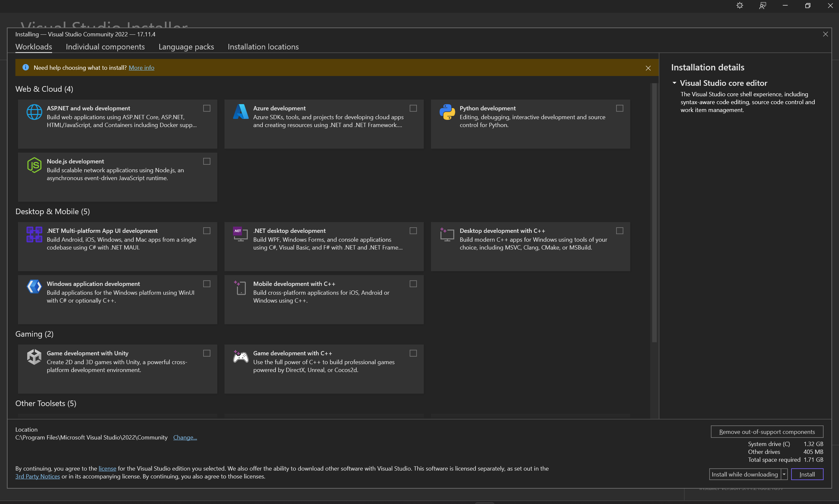Select the Install while downloading combo box
The image size is (839, 504).
pos(744,475)
